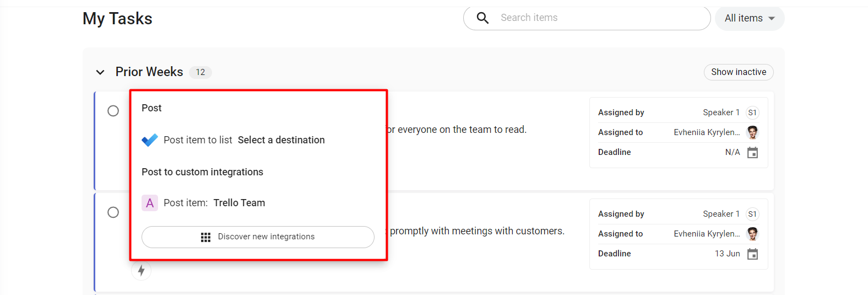Click Show inactive button
The width and height of the screenshot is (868, 295).
tap(739, 72)
